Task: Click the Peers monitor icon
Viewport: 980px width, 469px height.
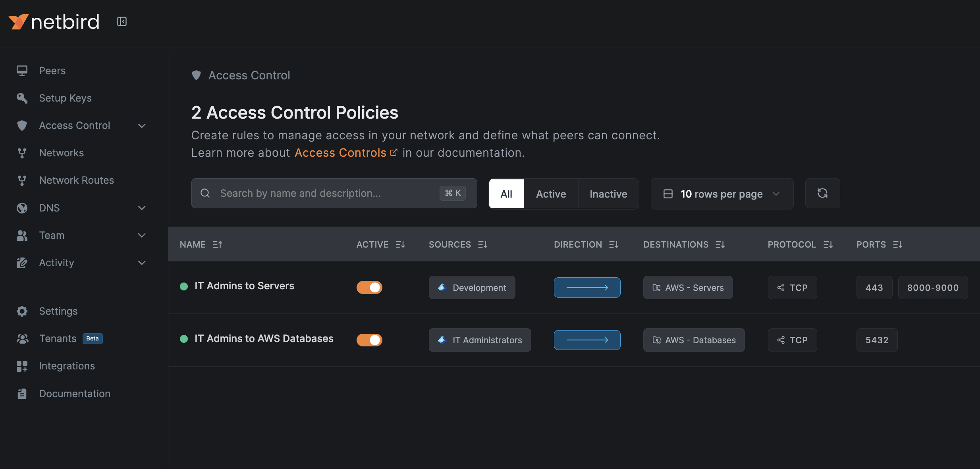Action: (x=22, y=71)
